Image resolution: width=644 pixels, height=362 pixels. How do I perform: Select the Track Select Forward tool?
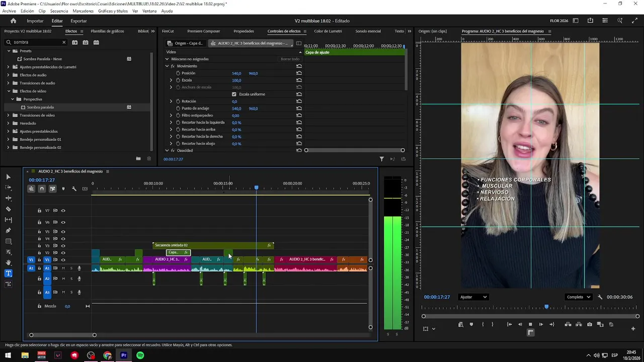(8, 188)
